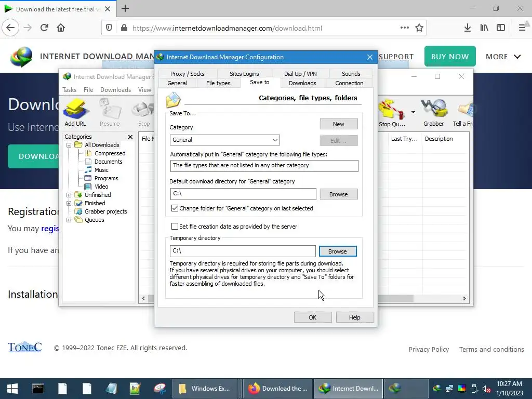
Task: Open Category dropdown showing General
Action: coord(224,140)
